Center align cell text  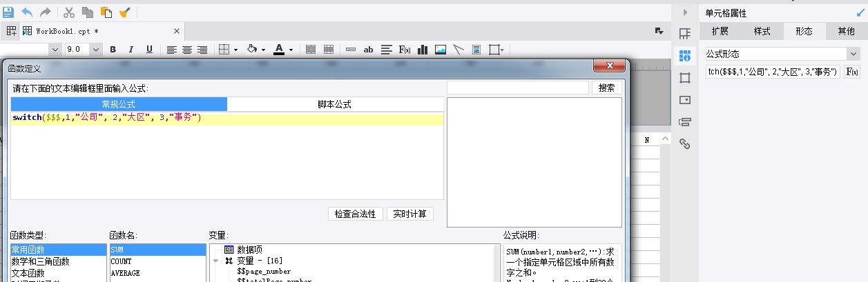pos(187,50)
